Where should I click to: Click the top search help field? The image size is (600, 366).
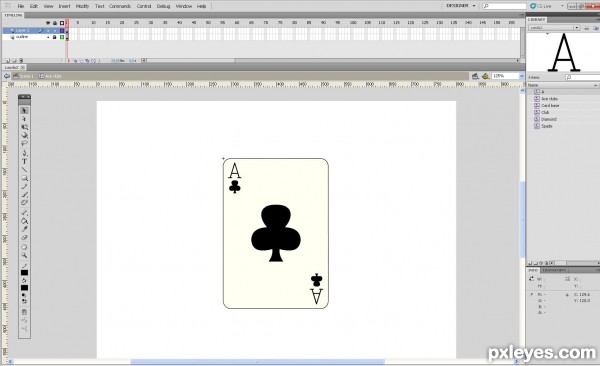tap(504, 6)
